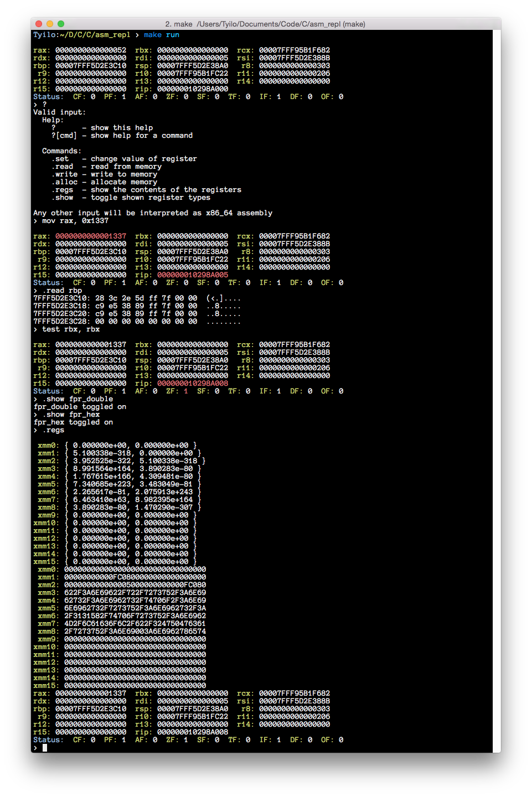Select the 'fpr_hex toggled on' message
The height and width of the screenshot is (797, 532).
coord(74,422)
